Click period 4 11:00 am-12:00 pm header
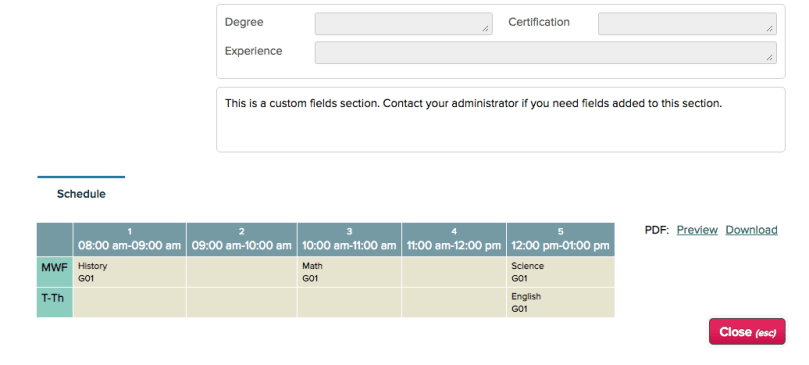The width and height of the screenshot is (809, 365). (x=454, y=240)
